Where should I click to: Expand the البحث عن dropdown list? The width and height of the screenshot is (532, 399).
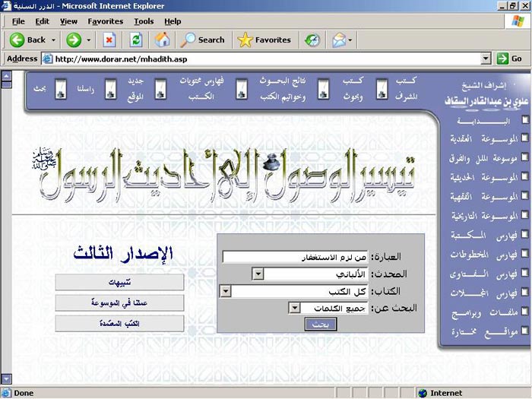294,308
